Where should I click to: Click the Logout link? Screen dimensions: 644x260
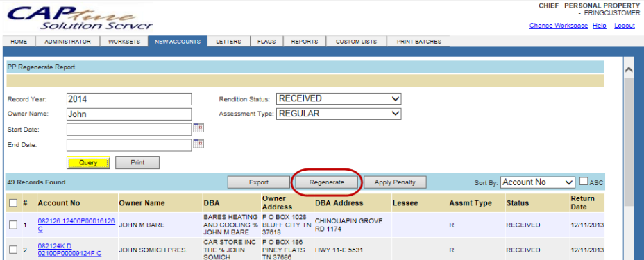pyautogui.click(x=625, y=26)
